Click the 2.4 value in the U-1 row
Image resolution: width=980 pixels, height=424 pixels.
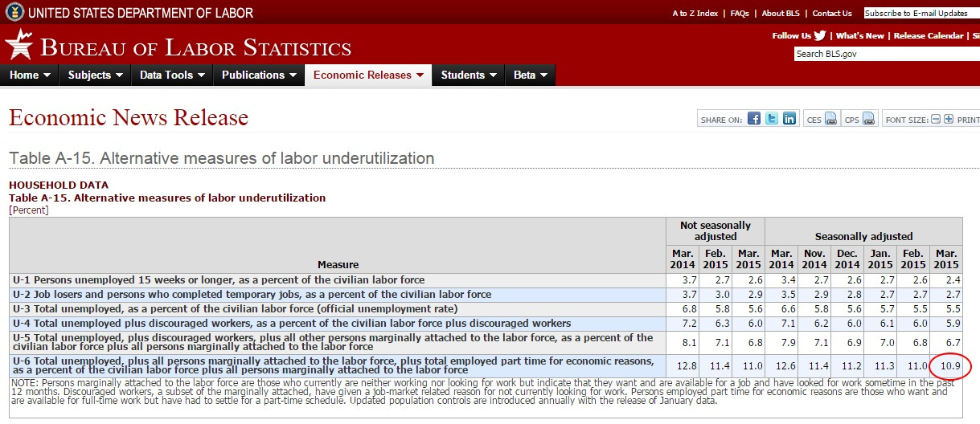(x=952, y=280)
